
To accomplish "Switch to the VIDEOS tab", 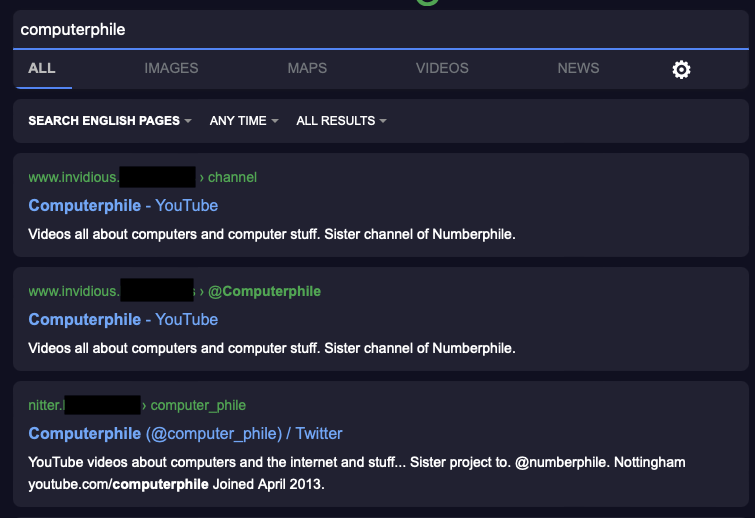I will click(442, 68).
